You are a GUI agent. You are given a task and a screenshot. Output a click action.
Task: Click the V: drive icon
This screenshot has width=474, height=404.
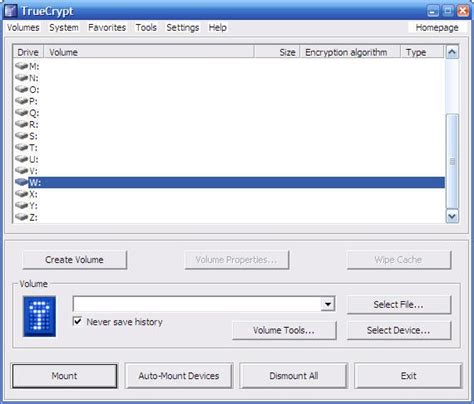pos(22,171)
